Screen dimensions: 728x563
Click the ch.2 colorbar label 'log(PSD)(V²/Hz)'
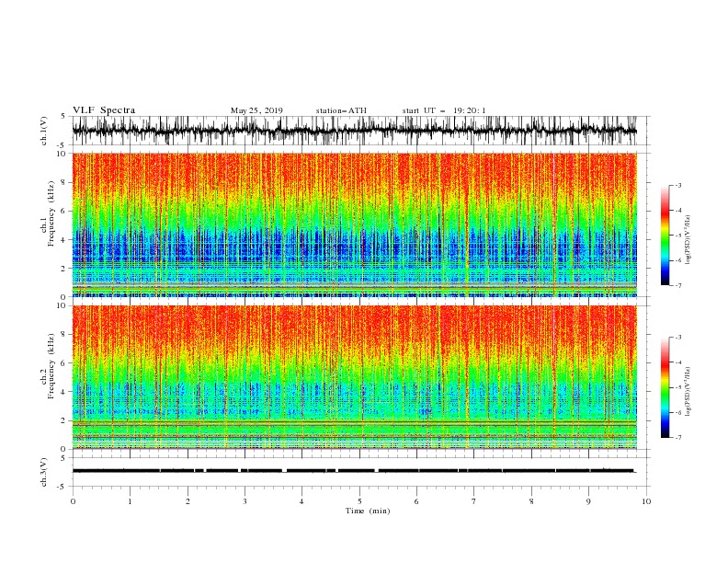coord(688,392)
